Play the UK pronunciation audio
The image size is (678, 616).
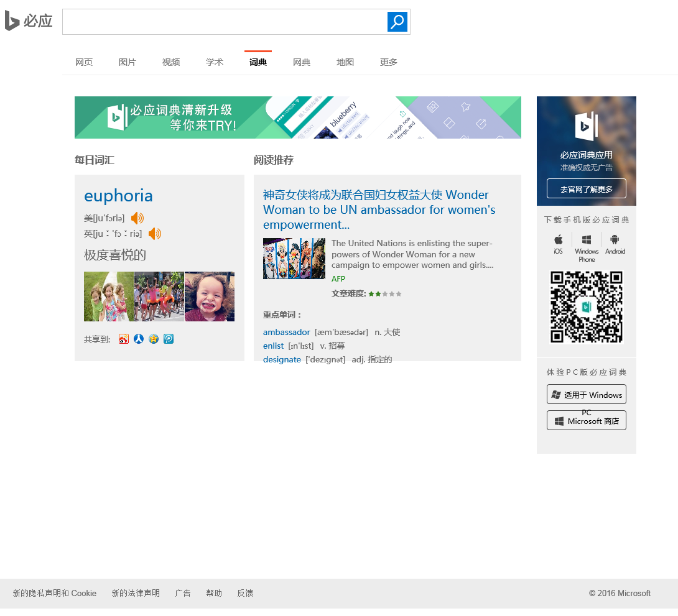point(155,234)
